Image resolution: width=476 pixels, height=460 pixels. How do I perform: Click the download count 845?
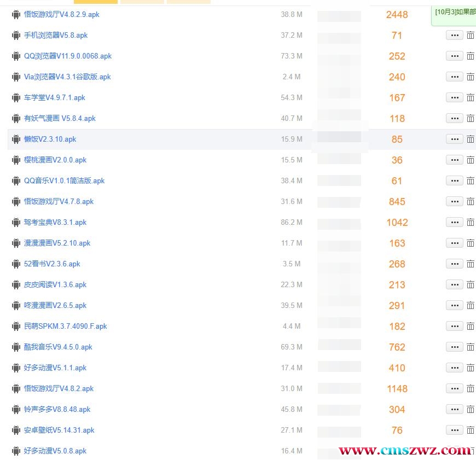[397, 202]
